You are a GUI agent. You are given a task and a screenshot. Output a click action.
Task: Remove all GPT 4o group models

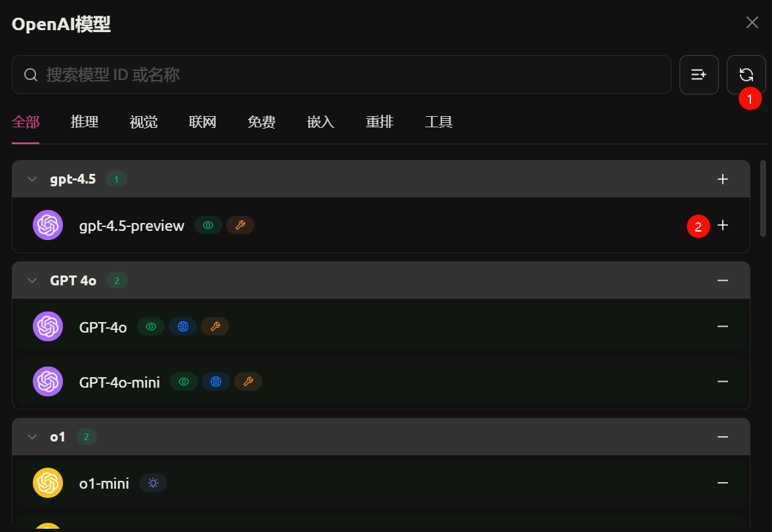722,280
